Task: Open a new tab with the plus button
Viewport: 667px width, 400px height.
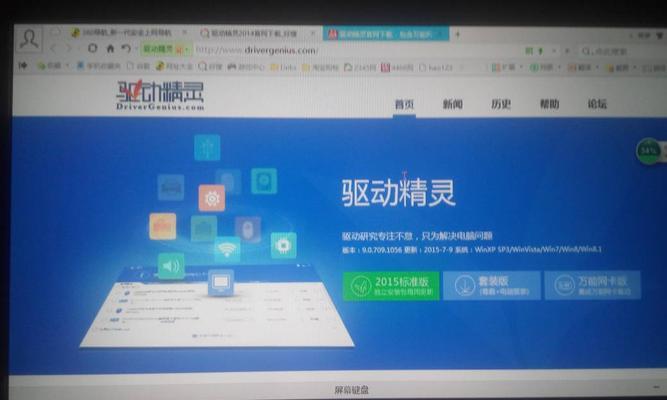Action: (458, 34)
